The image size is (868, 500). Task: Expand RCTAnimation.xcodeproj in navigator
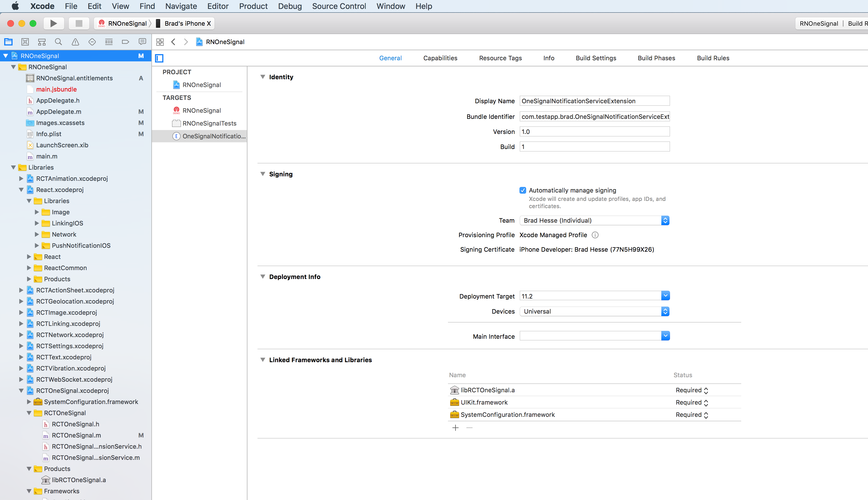[21, 179]
